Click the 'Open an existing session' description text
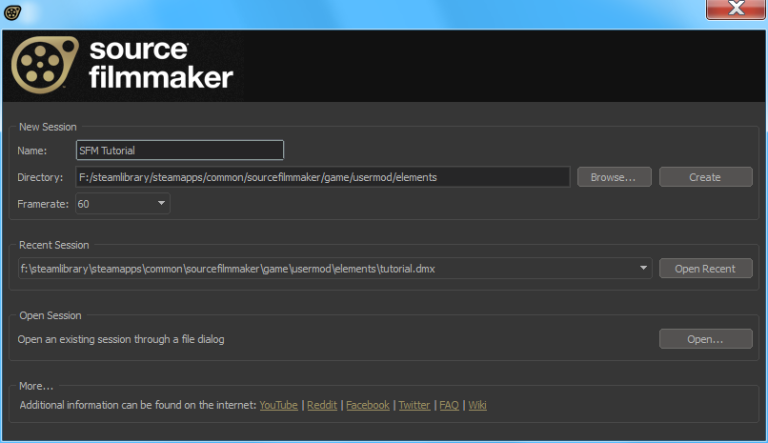 [x=121, y=339]
